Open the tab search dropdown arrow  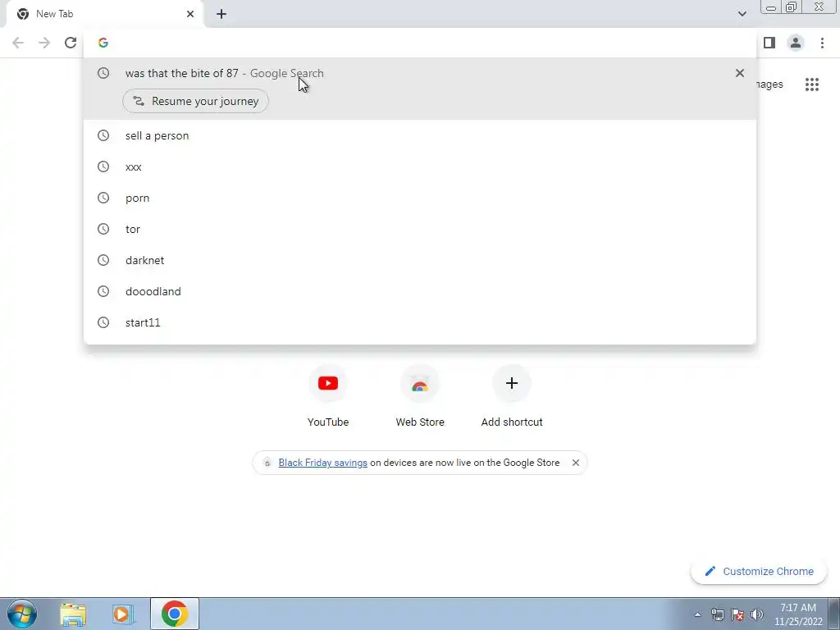coord(742,14)
